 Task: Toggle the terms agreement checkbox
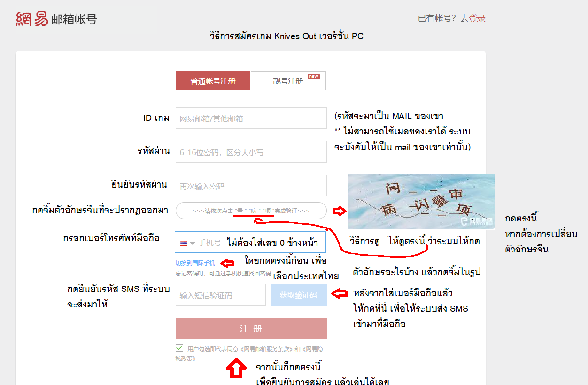point(179,348)
